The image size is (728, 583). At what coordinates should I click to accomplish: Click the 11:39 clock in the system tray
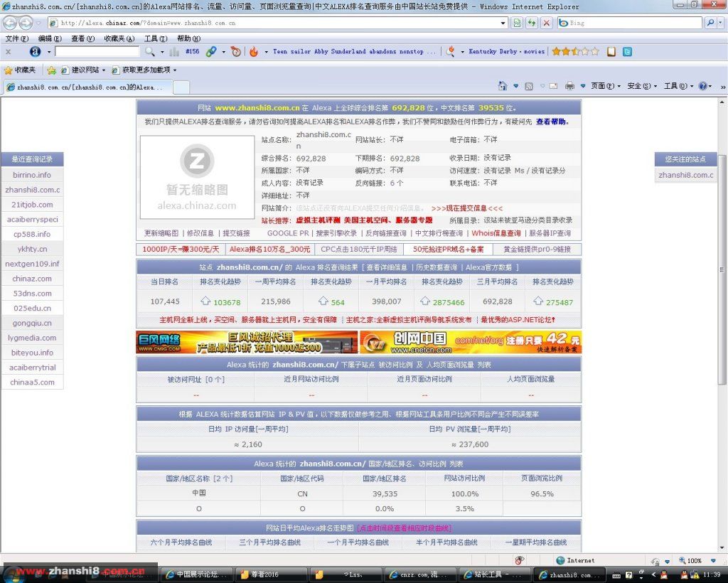[x=712, y=574]
